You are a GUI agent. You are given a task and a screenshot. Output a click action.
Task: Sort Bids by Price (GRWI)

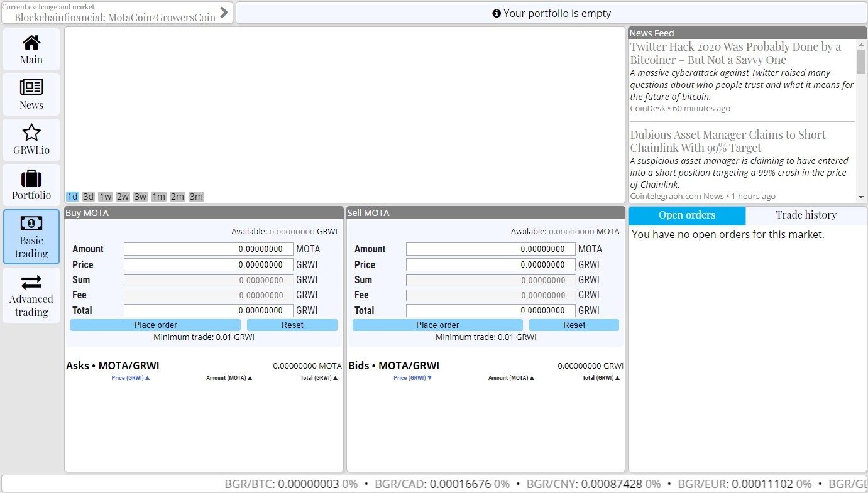point(412,378)
